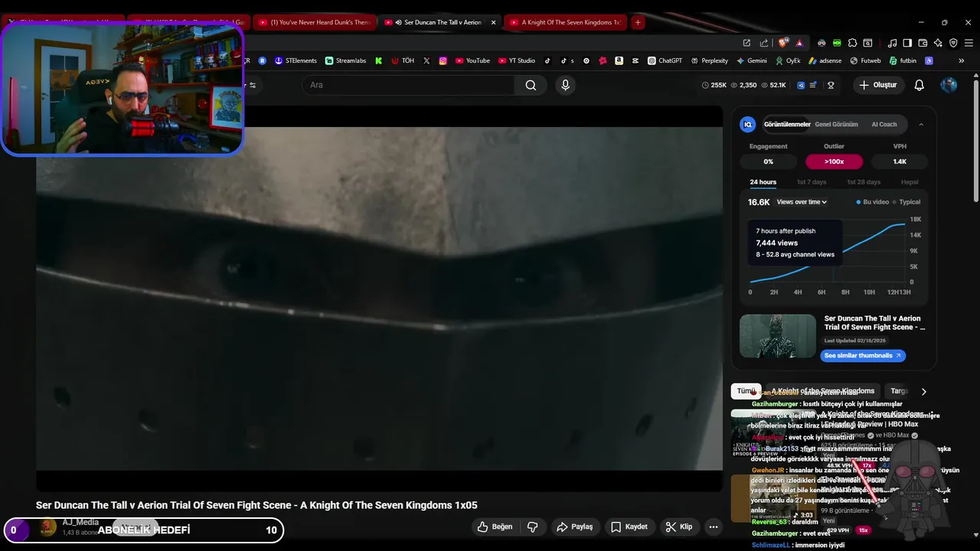This screenshot has width=980, height=551.
Task: Toggle the Brave sidebar panel icon
Action: tap(907, 43)
